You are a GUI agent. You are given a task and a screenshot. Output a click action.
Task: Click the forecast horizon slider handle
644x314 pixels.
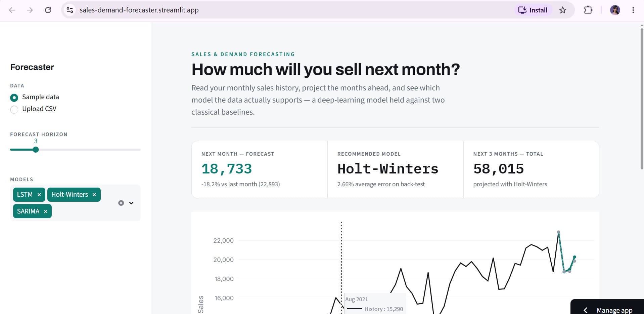point(36,150)
